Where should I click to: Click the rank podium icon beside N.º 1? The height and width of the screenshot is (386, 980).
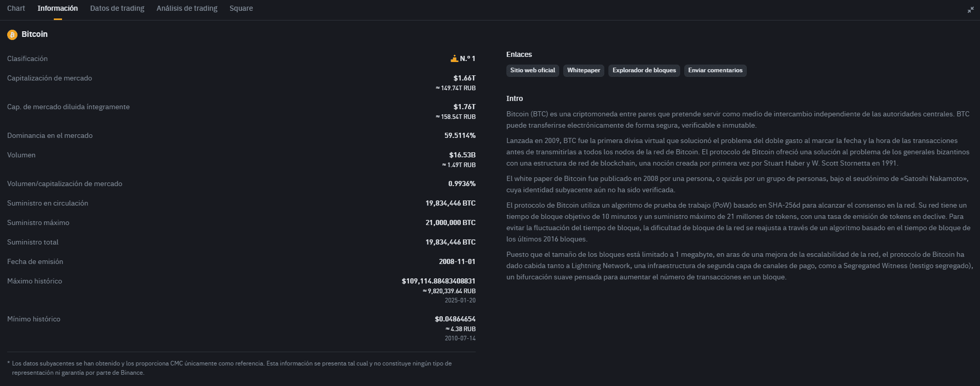[454, 58]
